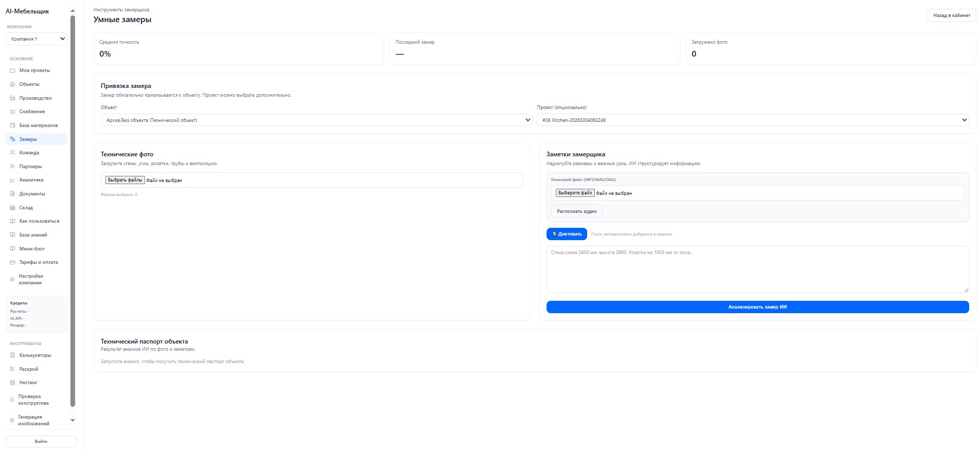The width and height of the screenshot is (980, 451).
Task: Click the shield icon for Проверка конструктива
Action: tap(12, 400)
